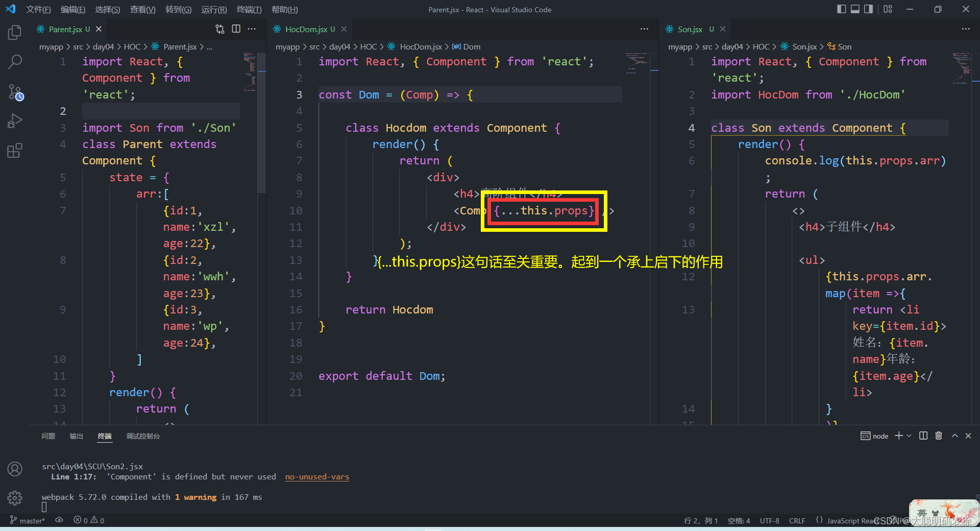Screen dimensions: 980x531
Task: Toggle the Secondary Side Bar layout control
Action: [868, 9]
